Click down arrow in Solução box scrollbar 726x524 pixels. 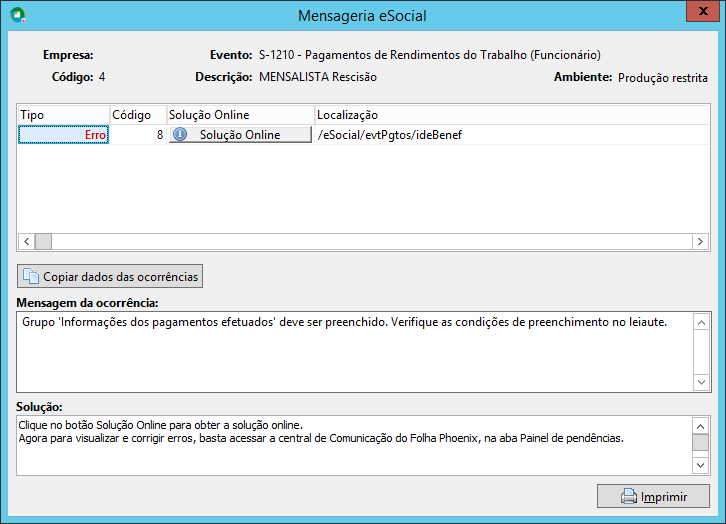(701, 465)
